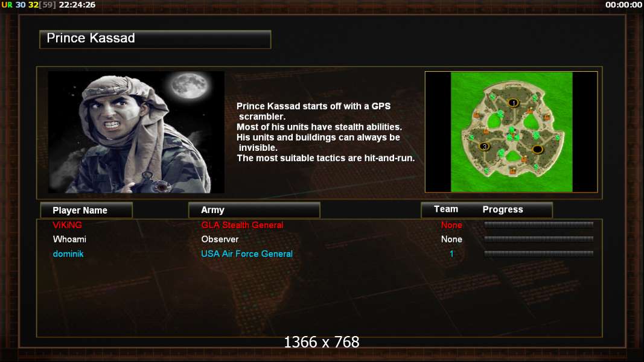This screenshot has width=644, height=362.
Task: Click dominik's loading progress bar
Action: click(x=538, y=253)
